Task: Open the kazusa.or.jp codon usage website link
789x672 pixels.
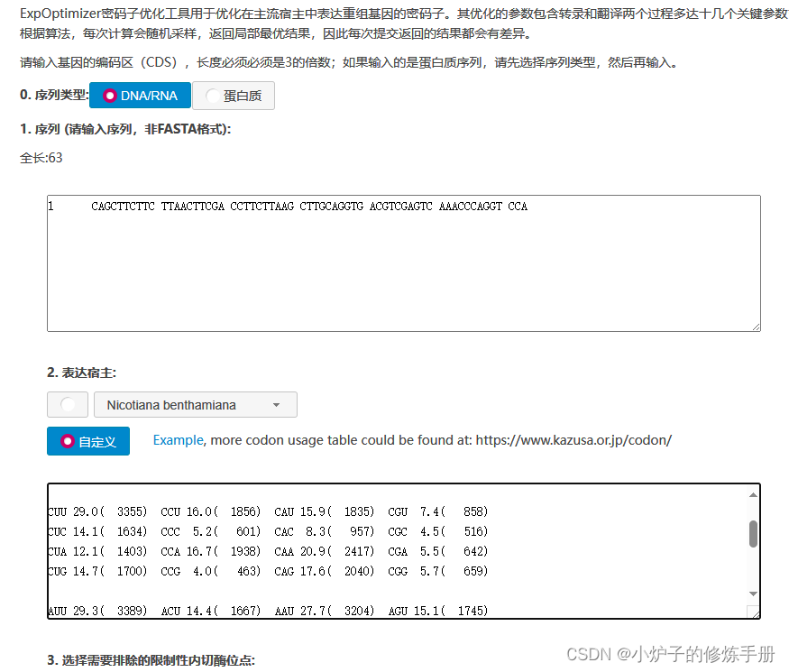Action: 572,441
